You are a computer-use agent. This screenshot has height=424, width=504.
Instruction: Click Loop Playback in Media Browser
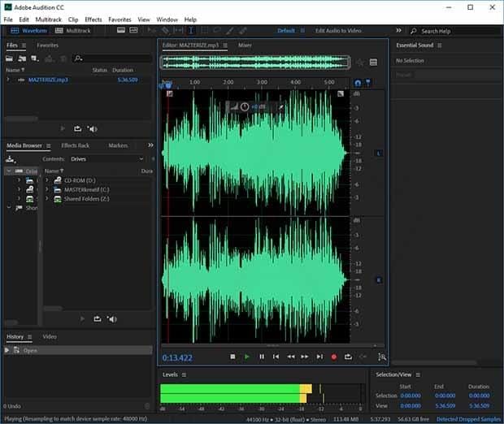(98, 319)
